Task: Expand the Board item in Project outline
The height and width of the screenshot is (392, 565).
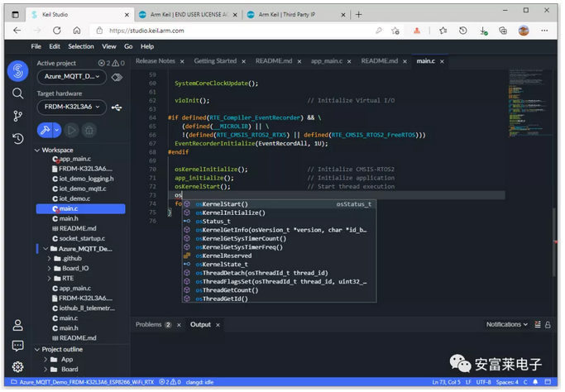Action: pyautogui.click(x=45, y=370)
